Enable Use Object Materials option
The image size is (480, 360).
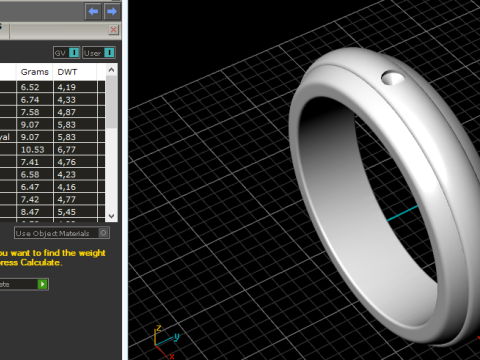62,233
